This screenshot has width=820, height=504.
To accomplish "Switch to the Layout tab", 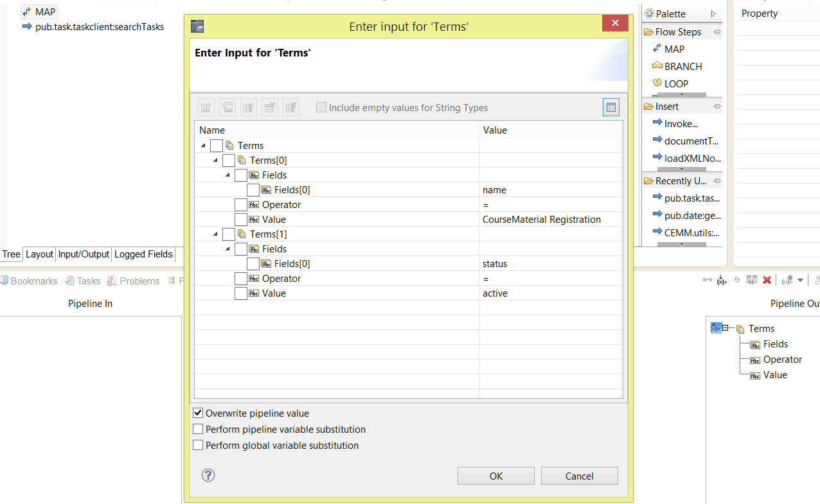I will (x=39, y=254).
